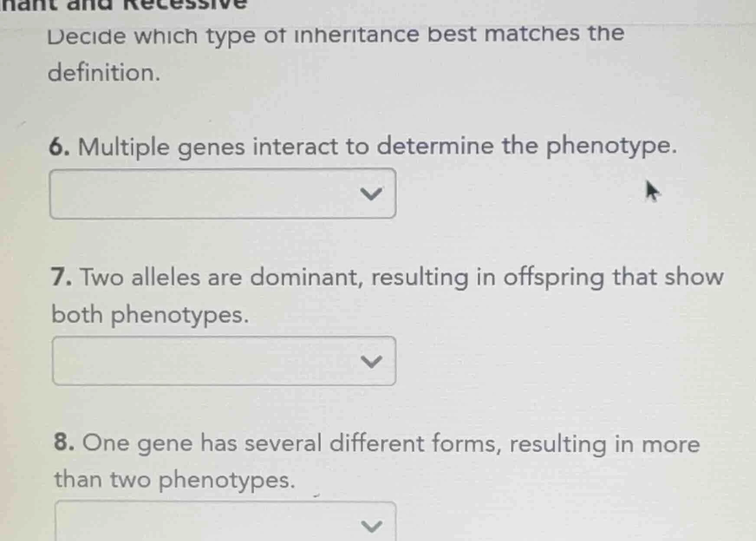This screenshot has width=756, height=541.
Task: Click the bold number '8' label
Action: click(63, 443)
